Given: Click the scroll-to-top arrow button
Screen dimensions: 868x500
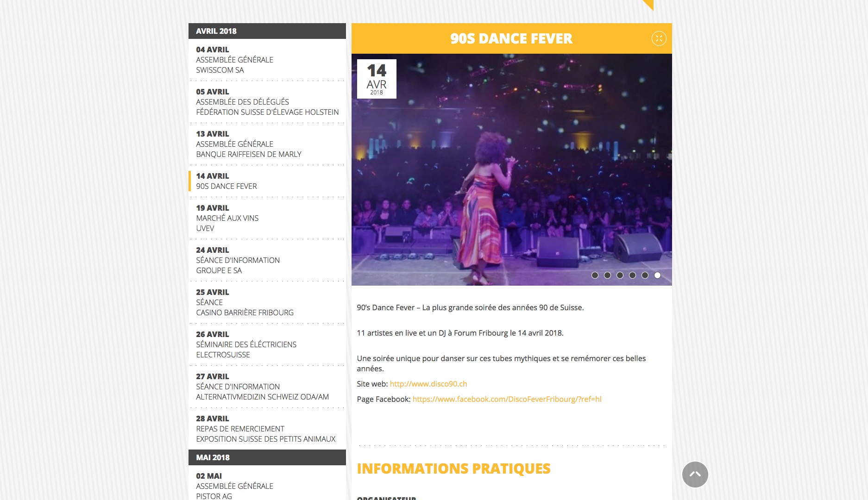Looking at the screenshot, I should [x=695, y=475].
